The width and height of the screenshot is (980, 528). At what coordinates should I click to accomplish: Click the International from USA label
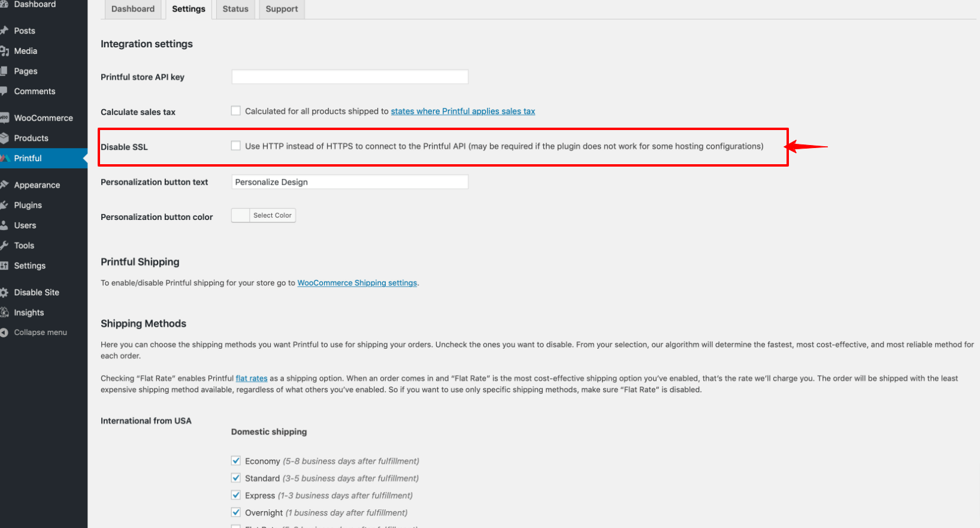pos(146,421)
